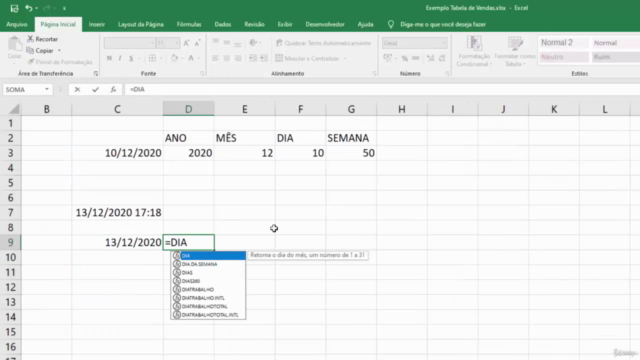Open the font name combo box
Screen dimensions: 640x360
coord(129,43)
